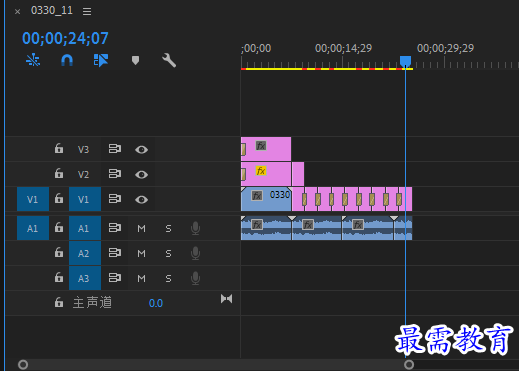Toggle insert sequence as nest icon
Image resolution: width=519 pixels, height=371 pixels.
click(x=33, y=60)
